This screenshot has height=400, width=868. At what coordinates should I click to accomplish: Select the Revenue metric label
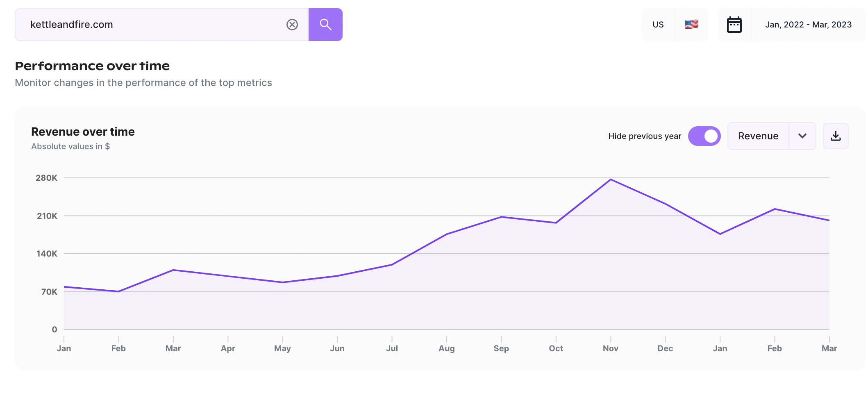[x=758, y=136]
